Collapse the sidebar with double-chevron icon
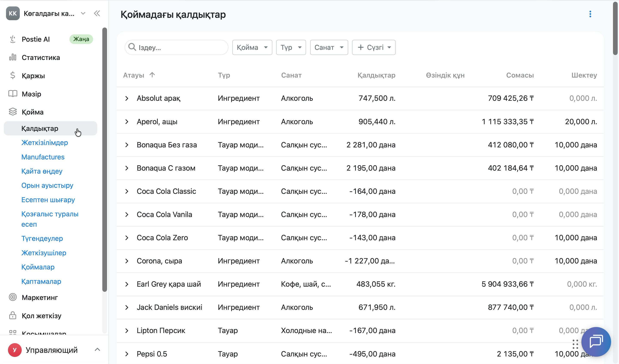Screen dimensions: 619x364 [97, 14]
